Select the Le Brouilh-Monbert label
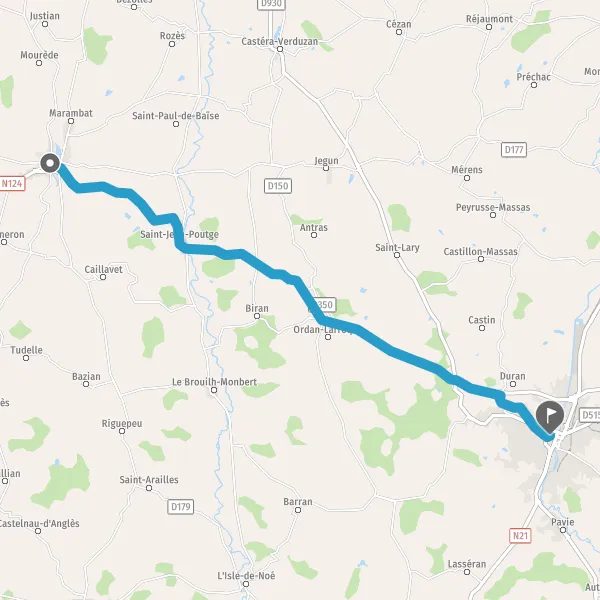600x600 pixels. (214, 382)
